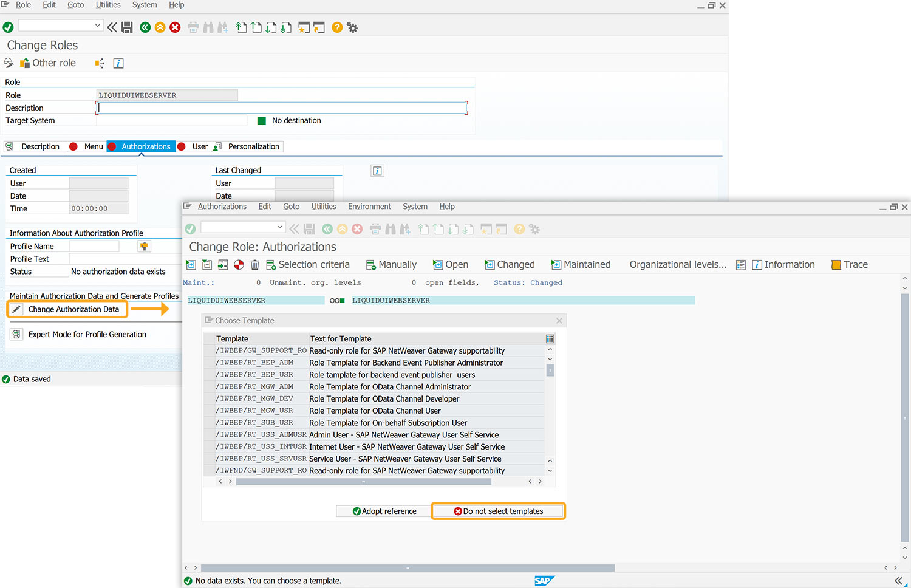Image resolution: width=911 pixels, height=588 pixels.
Task: Click the Trace button
Action: point(850,265)
